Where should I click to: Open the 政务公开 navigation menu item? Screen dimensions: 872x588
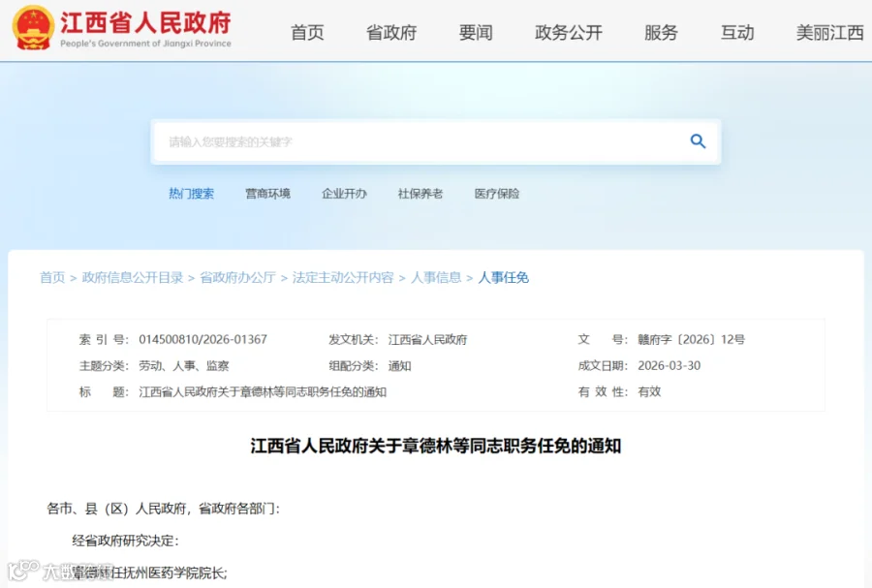click(x=569, y=33)
